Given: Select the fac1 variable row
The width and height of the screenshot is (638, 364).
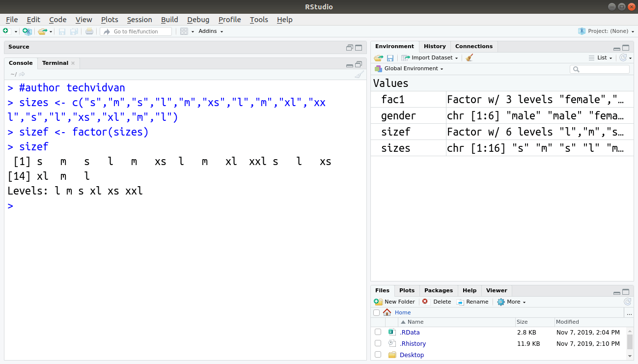Looking at the screenshot, I should click(501, 99).
